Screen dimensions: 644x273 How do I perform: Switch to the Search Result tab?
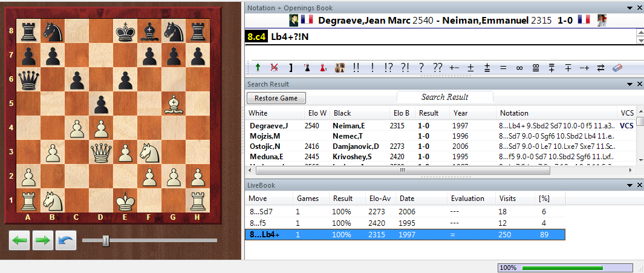[444, 97]
